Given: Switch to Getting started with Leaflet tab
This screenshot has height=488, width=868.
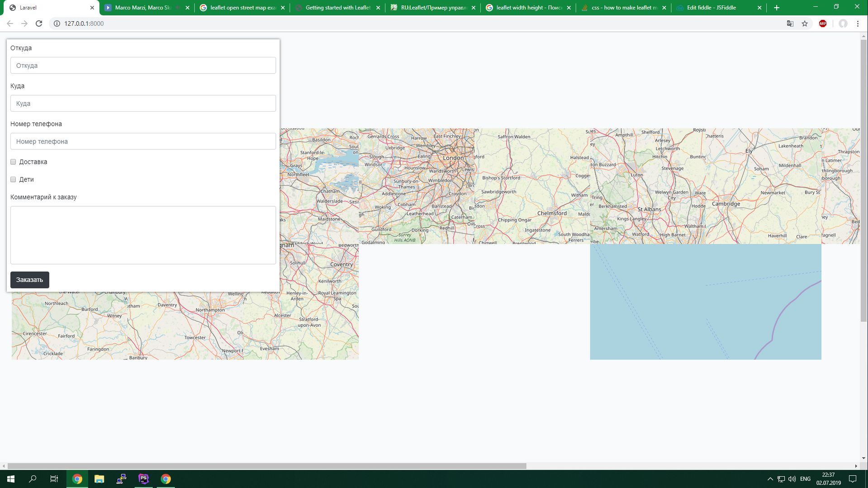Looking at the screenshot, I should click(338, 8).
